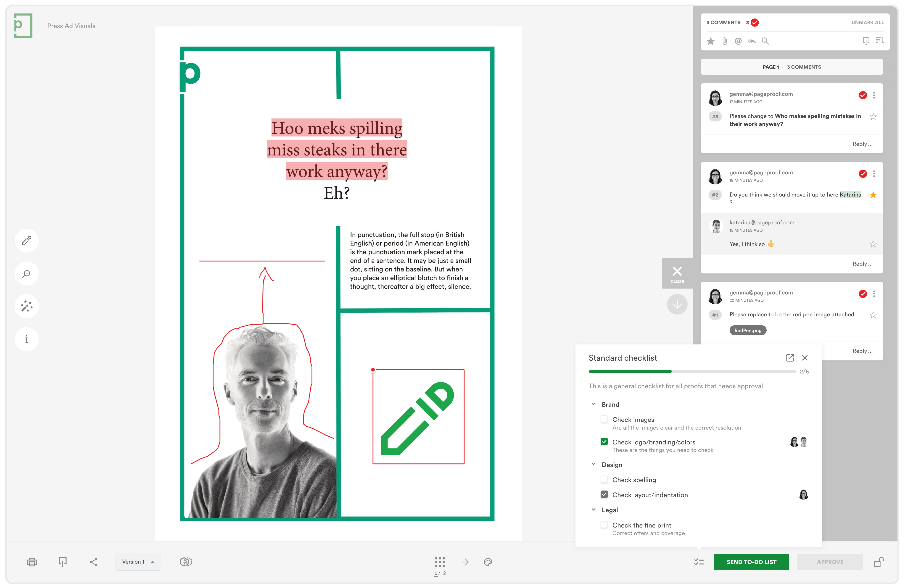Select the pen annotation tool
Screen dimensions: 905x588
pos(27,241)
